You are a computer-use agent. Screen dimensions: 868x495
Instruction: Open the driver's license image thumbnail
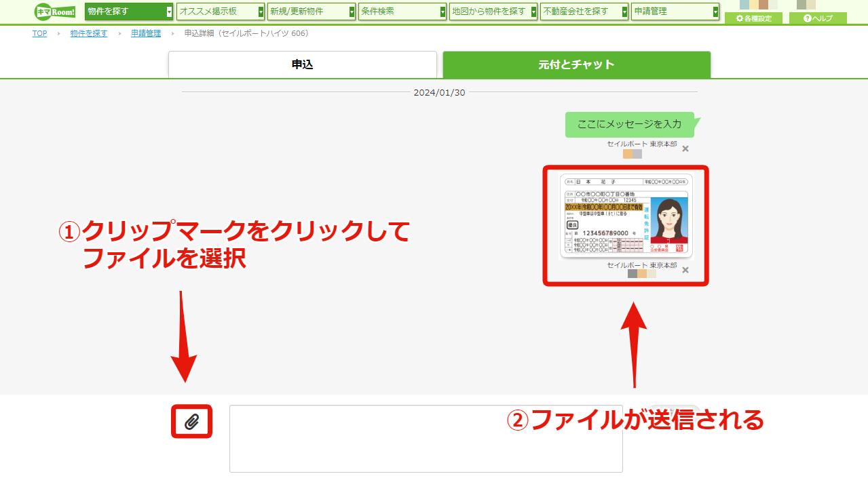point(626,216)
